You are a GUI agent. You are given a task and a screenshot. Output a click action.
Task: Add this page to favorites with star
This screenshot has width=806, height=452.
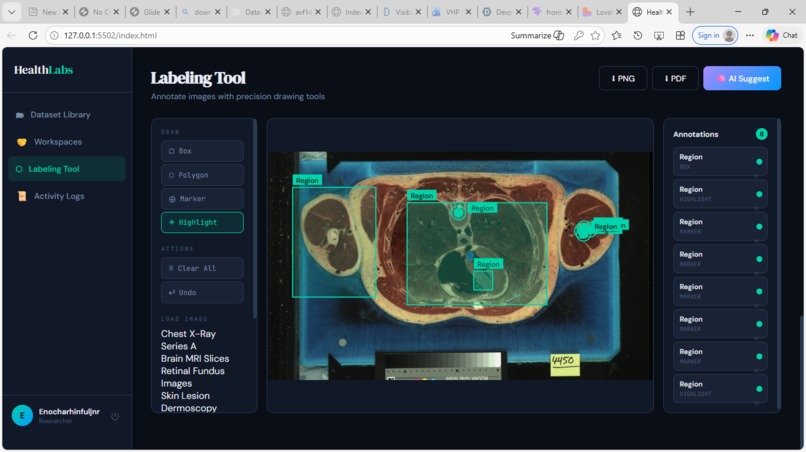click(x=596, y=35)
